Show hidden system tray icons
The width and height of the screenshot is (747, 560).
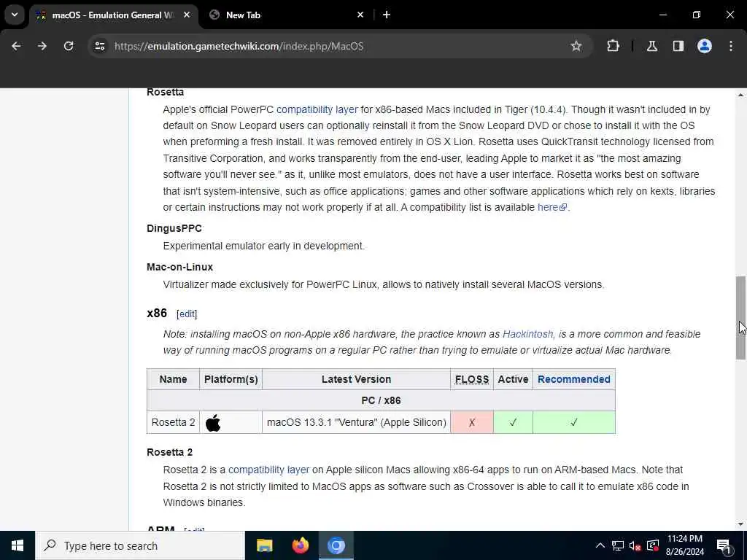[x=600, y=545]
